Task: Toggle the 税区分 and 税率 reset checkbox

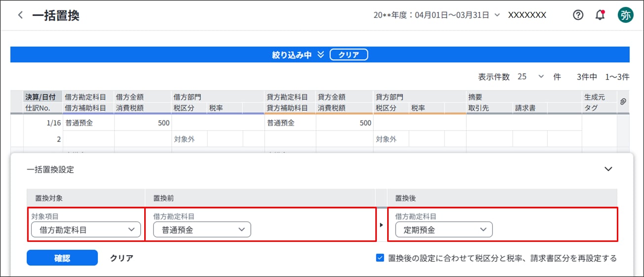Action: [x=380, y=258]
